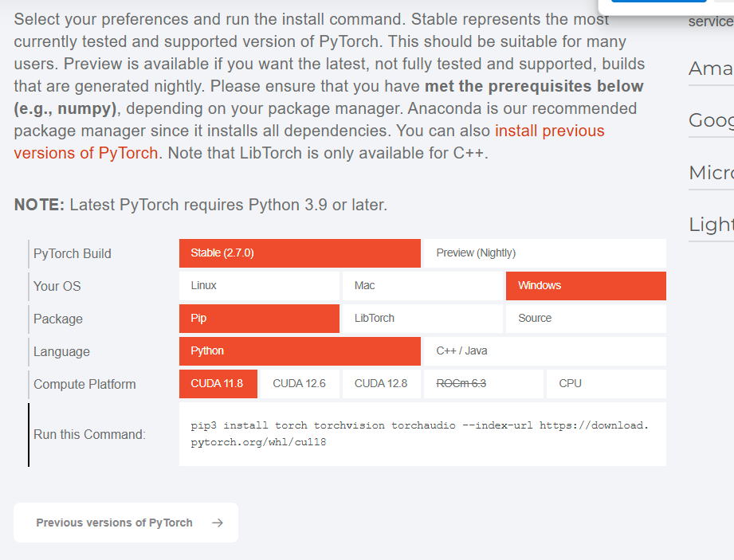Select the Stable (2.7.0) build option
Viewport: 734px width, 560px height.
point(300,253)
